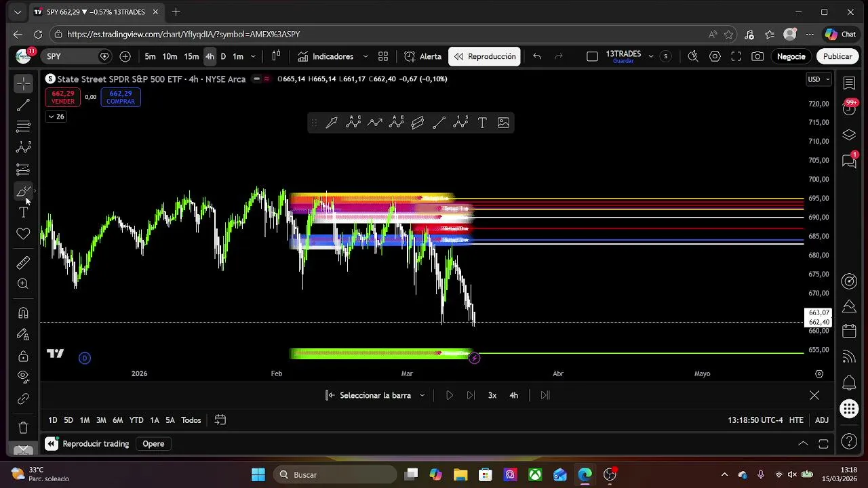Screen dimensions: 868x488
Task: Select the text T tool in floating toolbar
Action: coord(482,123)
